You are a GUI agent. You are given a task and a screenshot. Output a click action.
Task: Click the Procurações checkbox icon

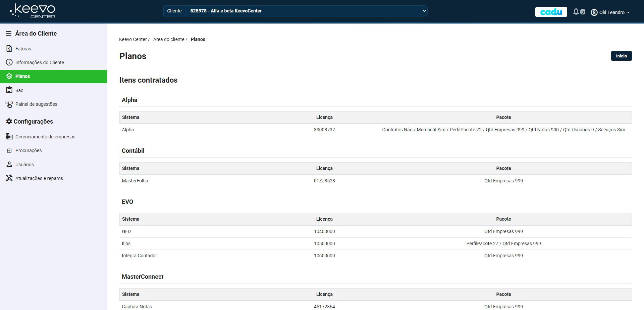click(x=9, y=150)
